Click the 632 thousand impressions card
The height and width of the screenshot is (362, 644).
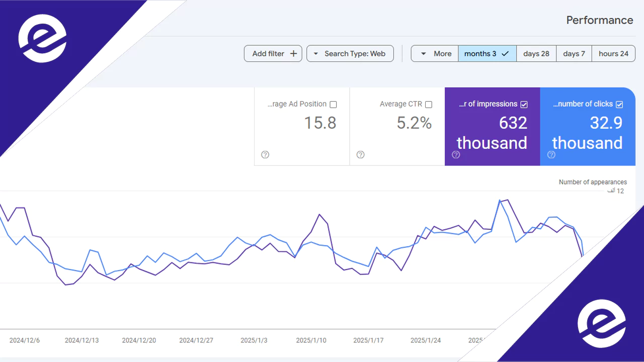493,127
